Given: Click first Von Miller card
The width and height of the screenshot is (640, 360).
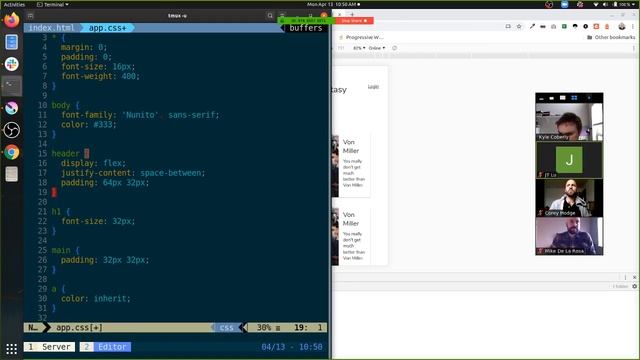Looking at the screenshot, I should [351, 166].
